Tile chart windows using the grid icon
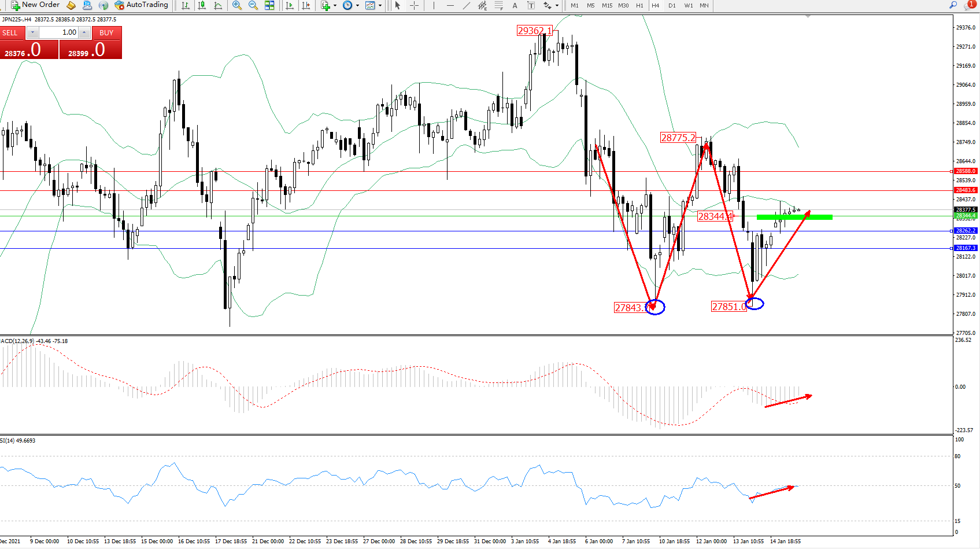The image size is (980, 549). pos(269,5)
